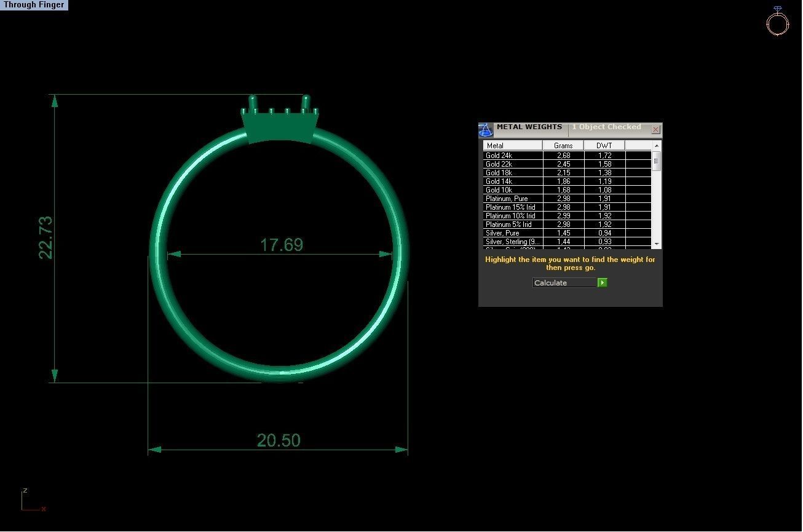Click the 1 Object Checked status text
Screen dimensions: 803x532
(x=606, y=127)
